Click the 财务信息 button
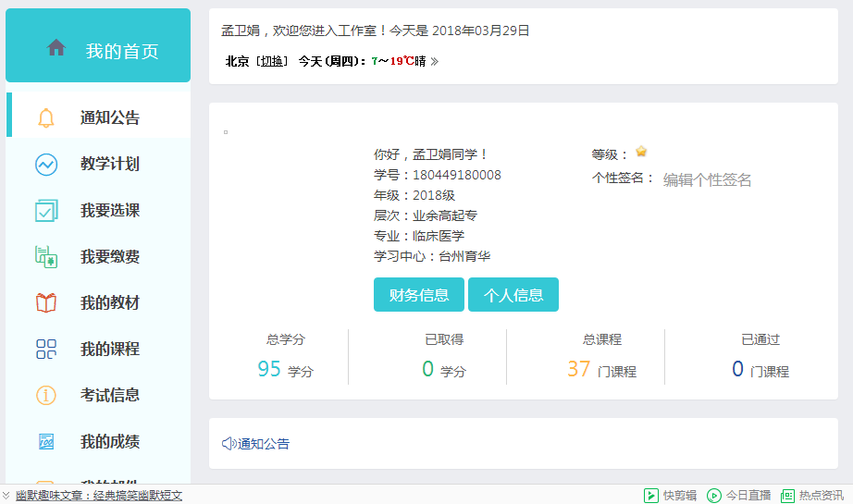Screen dimensions: 853x504 [x=419, y=295]
